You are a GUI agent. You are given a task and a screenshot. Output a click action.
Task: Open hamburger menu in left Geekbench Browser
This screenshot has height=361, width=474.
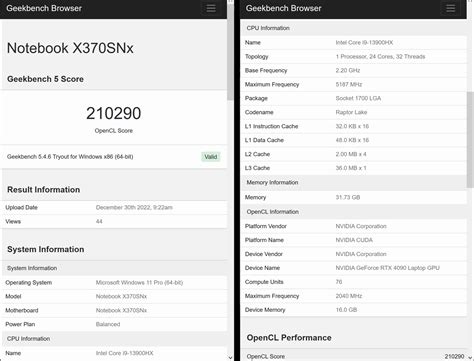211,8
